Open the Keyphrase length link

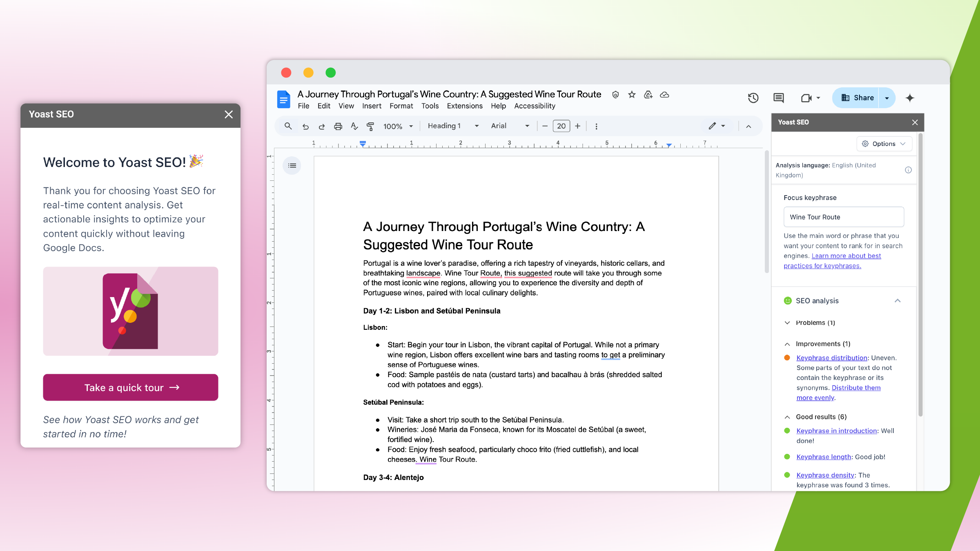pyautogui.click(x=824, y=457)
